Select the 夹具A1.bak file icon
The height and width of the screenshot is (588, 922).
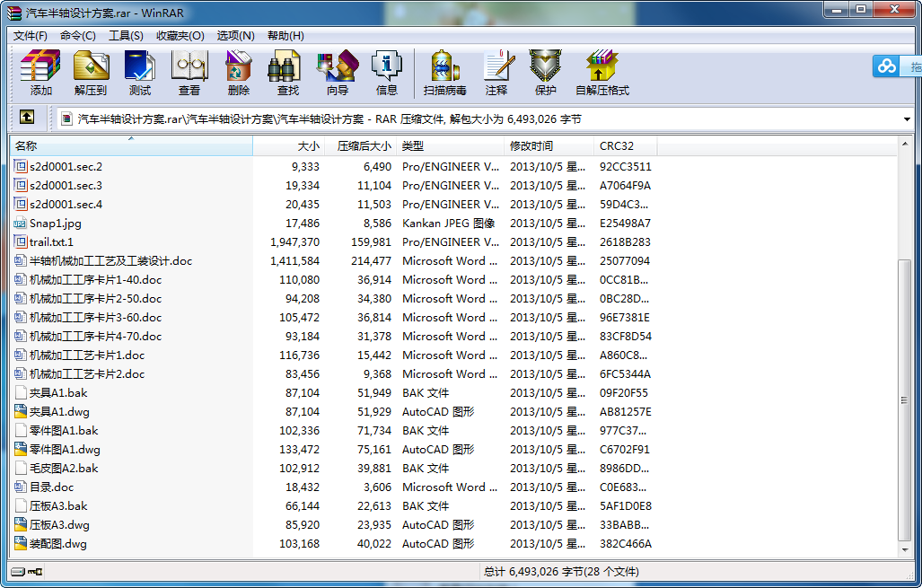click(x=21, y=393)
